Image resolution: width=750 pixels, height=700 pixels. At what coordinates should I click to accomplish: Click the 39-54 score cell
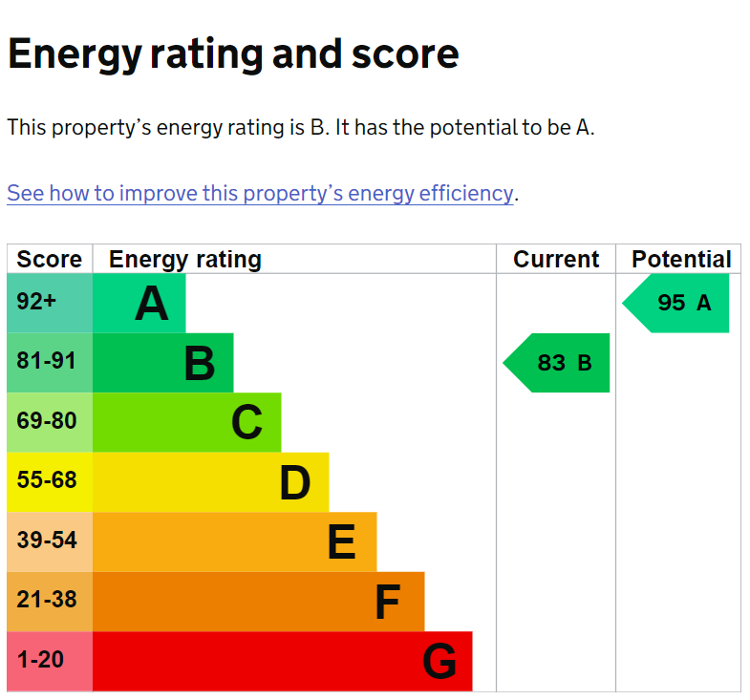pos(50,541)
